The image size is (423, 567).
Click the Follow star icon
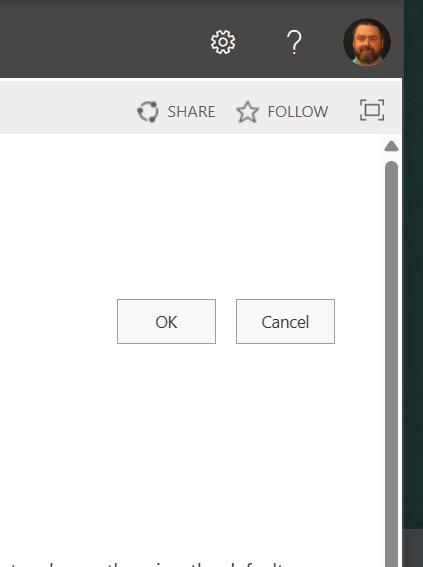247,111
